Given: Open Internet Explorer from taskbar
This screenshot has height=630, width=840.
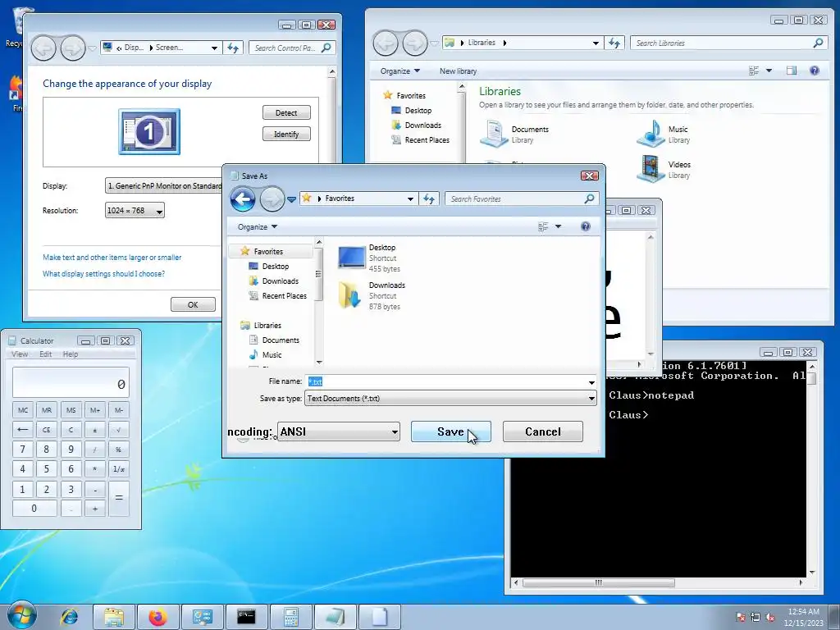Looking at the screenshot, I should point(69,617).
